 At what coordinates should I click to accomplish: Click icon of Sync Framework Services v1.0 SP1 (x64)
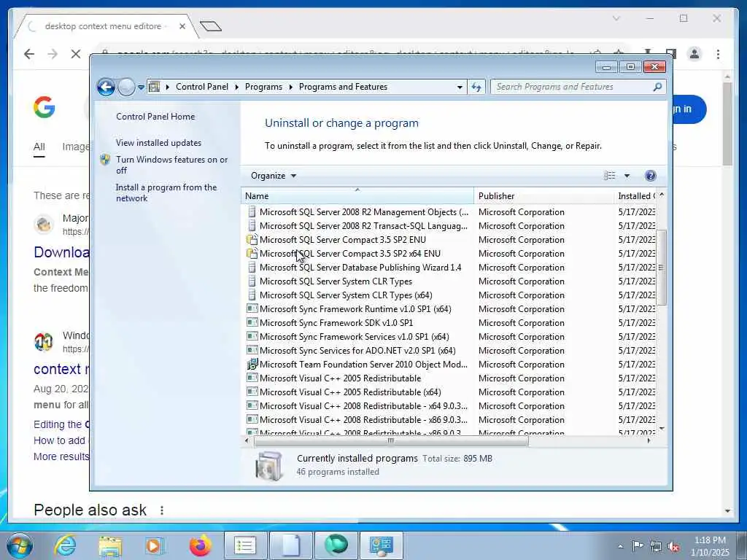252,336
